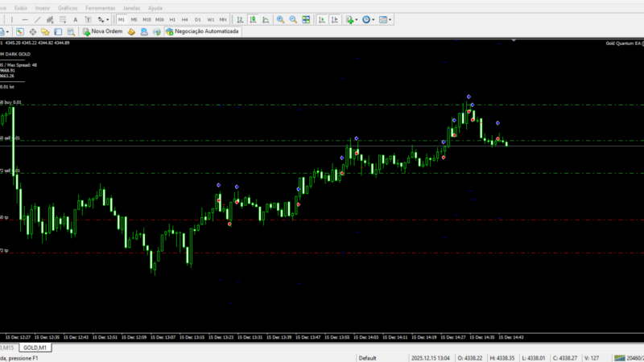644x362 pixels.
Task: Select the equidistant channel tool
Action: 50,19
